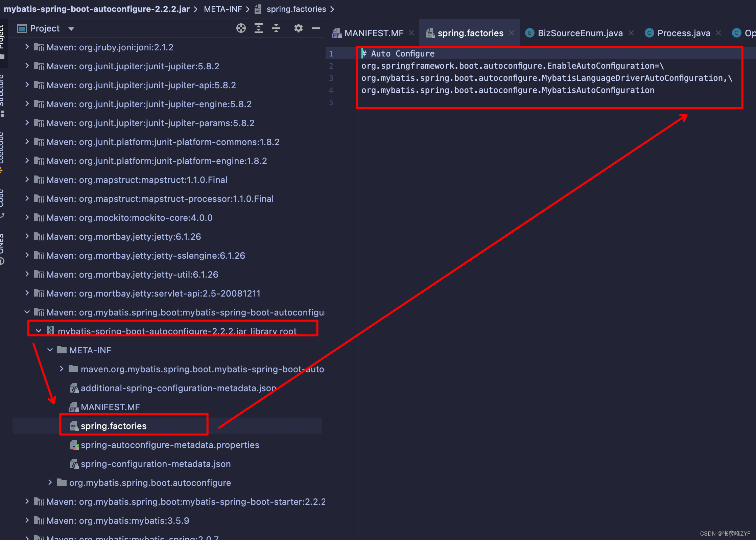
Task: Expand Maven mybatis-spring-boot-starter:2.2.2 node
Action: [27, 501]
